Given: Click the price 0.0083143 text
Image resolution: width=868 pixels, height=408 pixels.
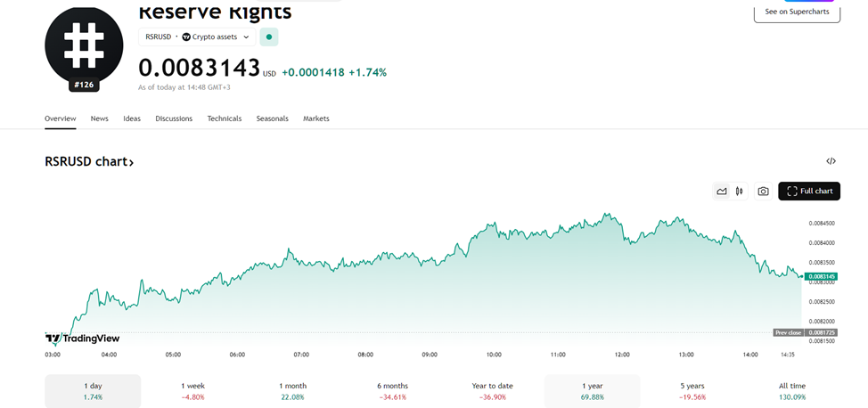Looking at the screenshot, I should pyautogui.click(x=200, y=68).
